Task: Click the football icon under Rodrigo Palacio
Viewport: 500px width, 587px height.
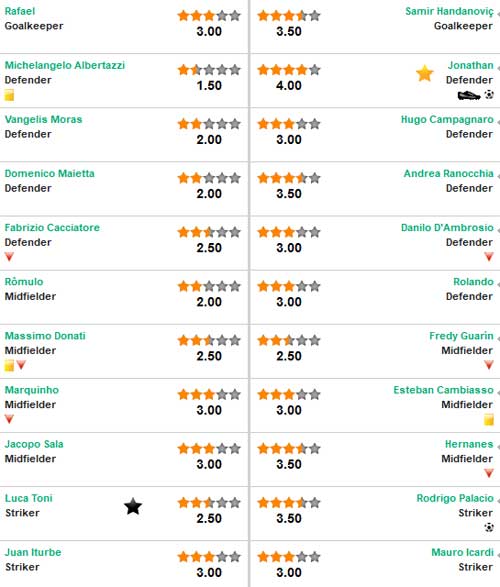Action: (489, 527)
